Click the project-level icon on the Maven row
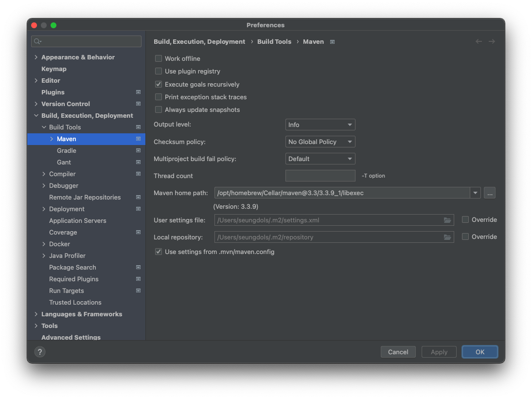The image size is (532, 399). click(x=139, y=139)
